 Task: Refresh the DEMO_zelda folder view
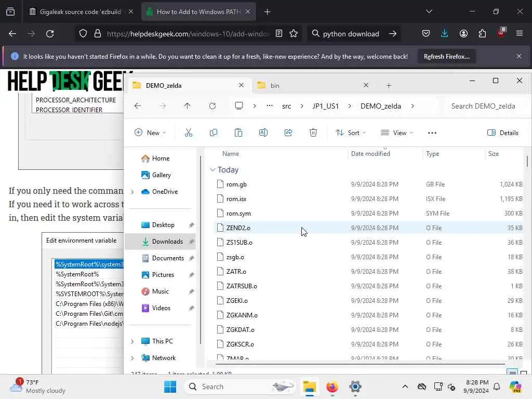212,106
